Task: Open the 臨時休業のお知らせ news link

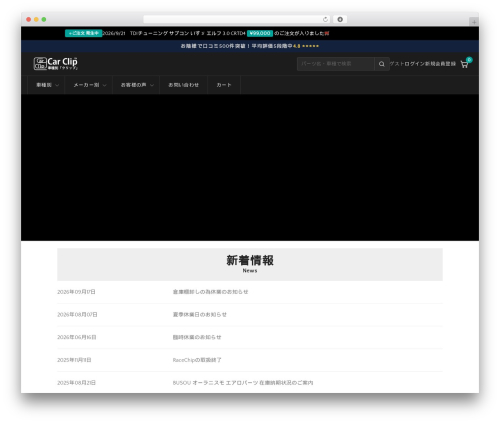Action: [197, 337]
